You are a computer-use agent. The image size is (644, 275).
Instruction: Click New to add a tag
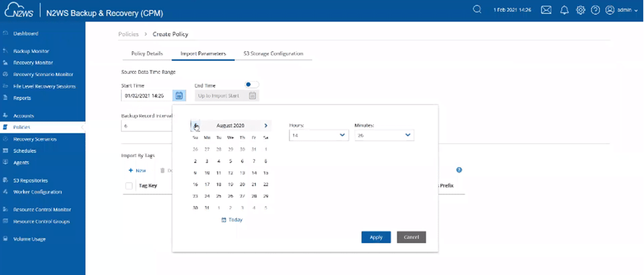[x=138, y=171]
